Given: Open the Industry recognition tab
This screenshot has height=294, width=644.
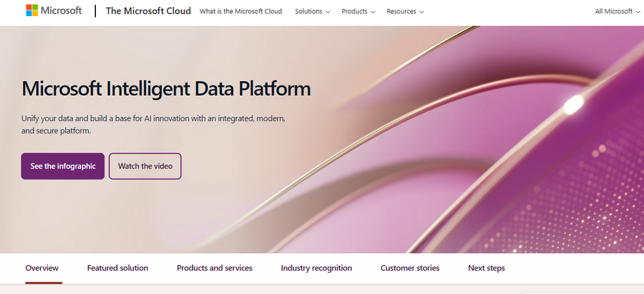Looking at the screenshot, I should pyautogui.click(x=316, y=268).
